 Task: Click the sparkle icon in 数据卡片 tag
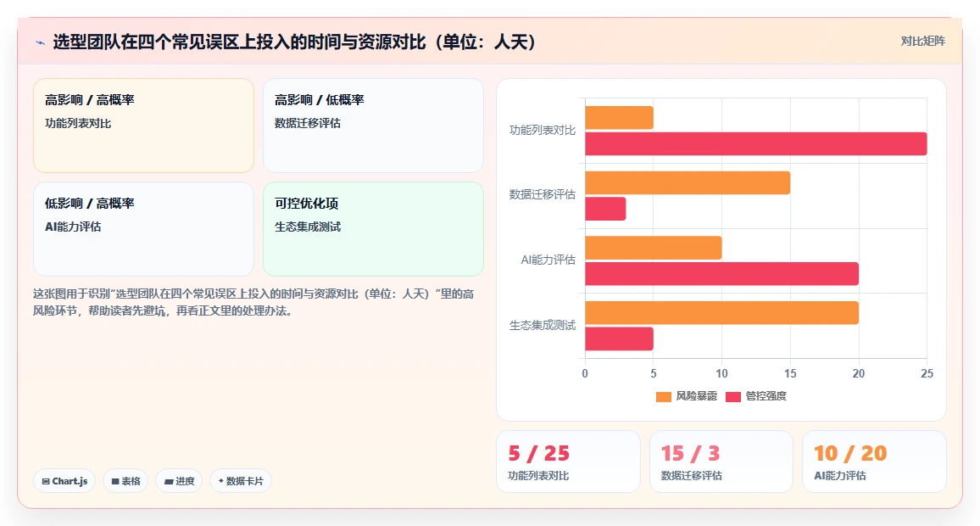click(x=220, y=481)
